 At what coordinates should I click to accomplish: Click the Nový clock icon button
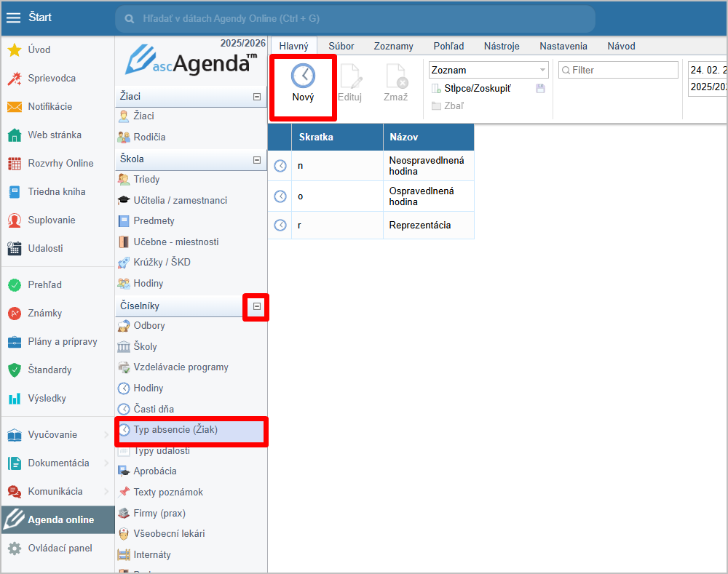[x=303, y=76]
